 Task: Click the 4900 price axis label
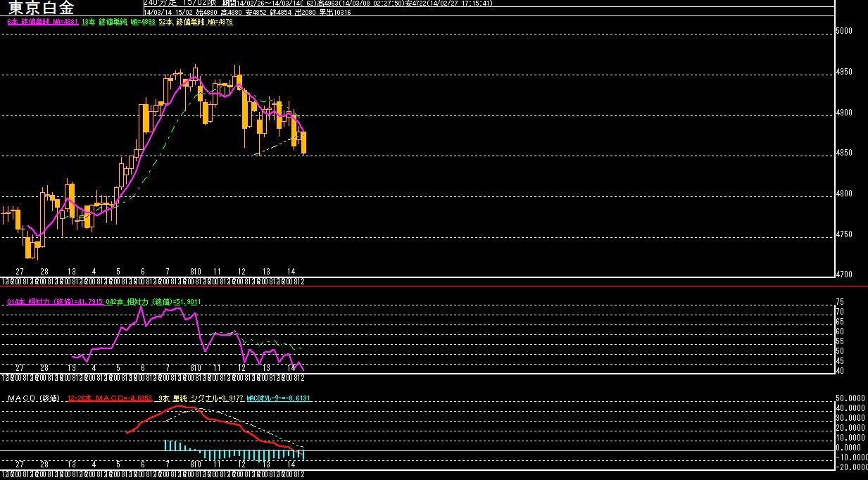point(843,113)
